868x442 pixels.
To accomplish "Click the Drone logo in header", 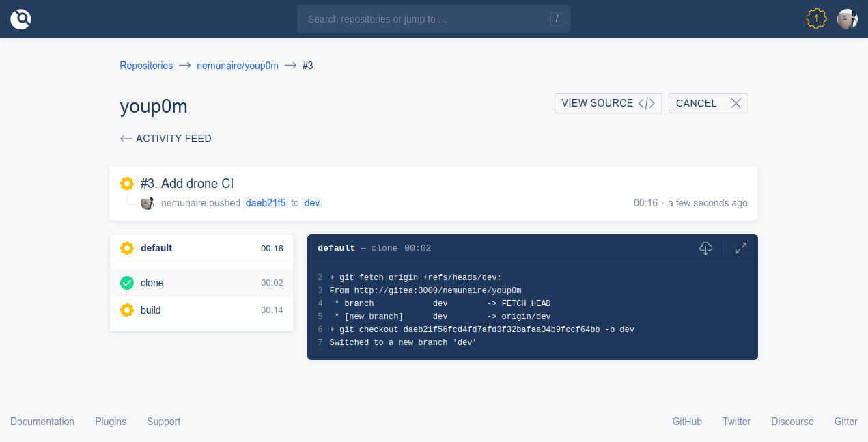I will 20,19.
